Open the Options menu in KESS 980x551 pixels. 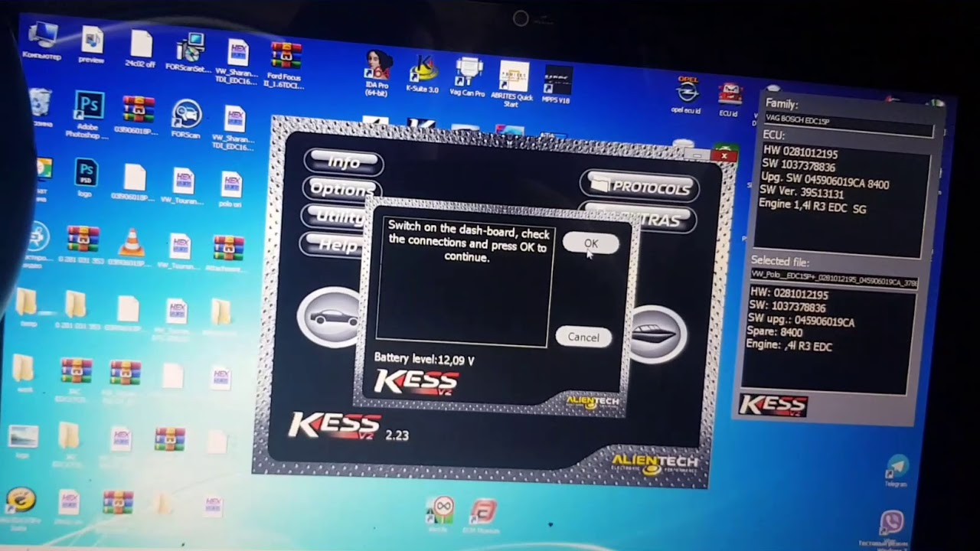click(341, 188)
